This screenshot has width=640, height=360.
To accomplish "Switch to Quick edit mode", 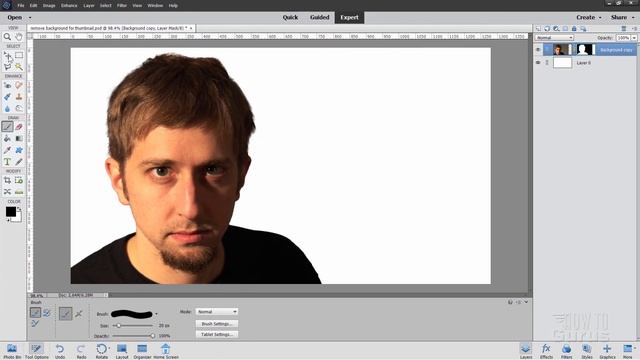I will [290, 17].
